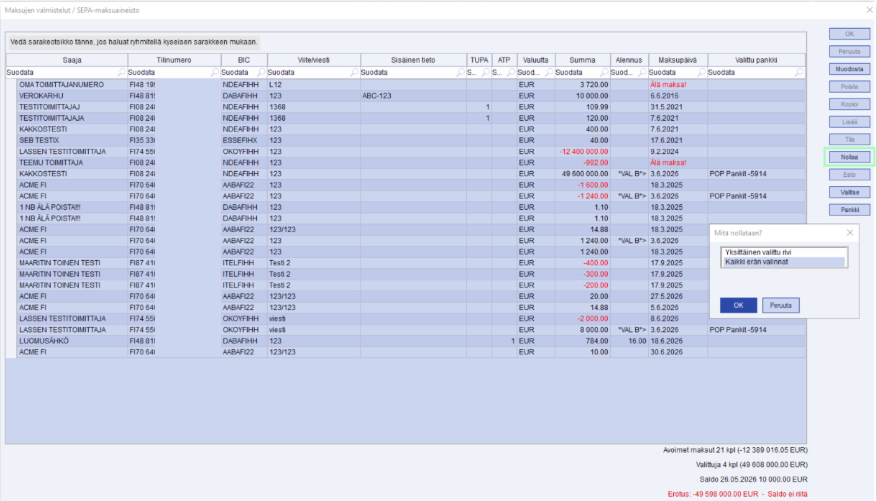Click the -12 400 000.00 amount cell
This screenshot has width=877, height=501.
pyautogui.click(x=582, y=152)
